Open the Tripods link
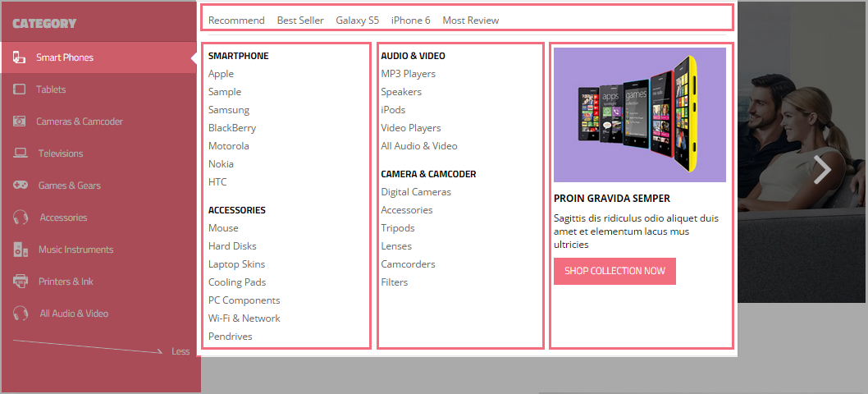The width and height of the screenshot is (868, 394). [397, 227]
